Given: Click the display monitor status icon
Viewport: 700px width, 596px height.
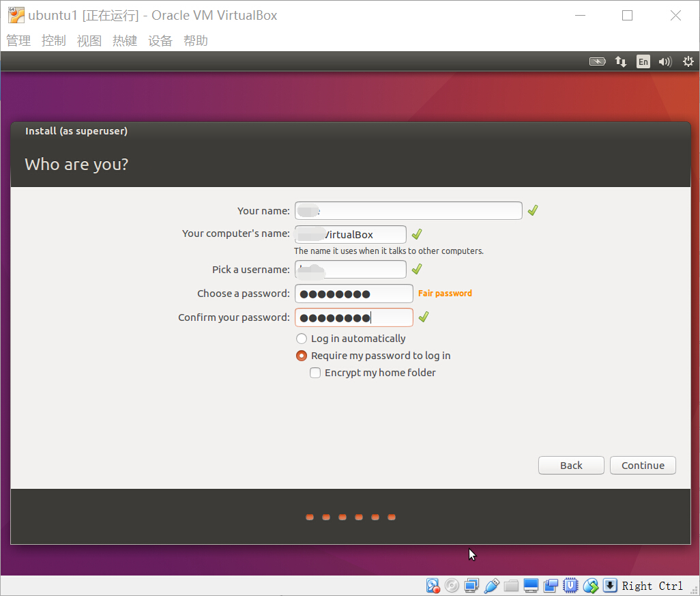Looking at the screenshot, I should (x=531, y=585).
